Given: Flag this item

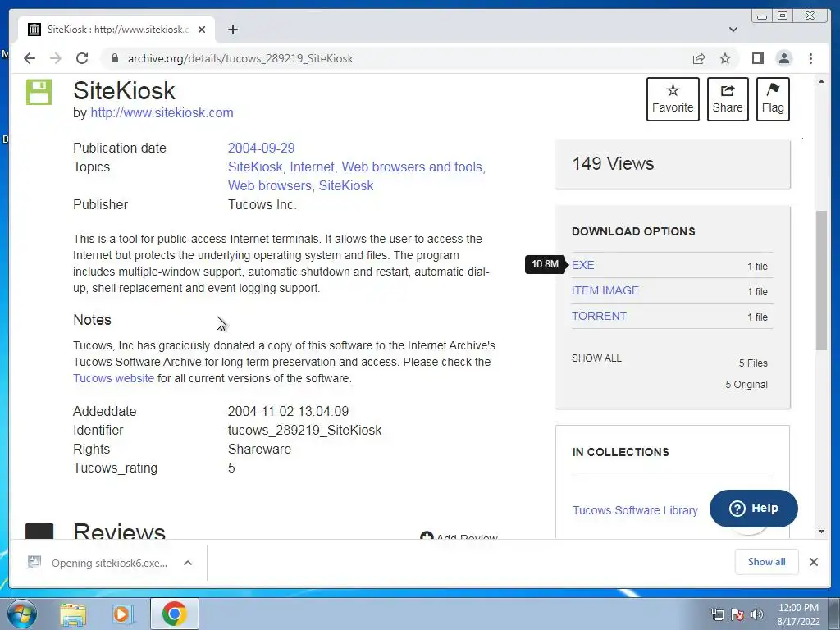Looking at the screenshot, I should [773, 99].
